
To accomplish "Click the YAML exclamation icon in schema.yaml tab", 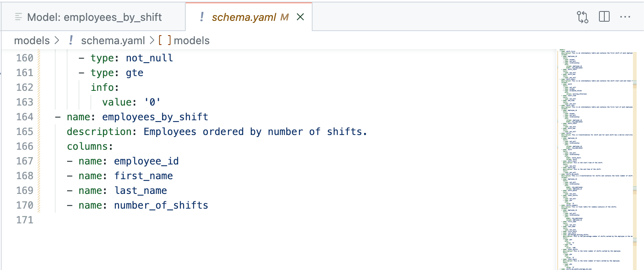I will pos(202,17).
